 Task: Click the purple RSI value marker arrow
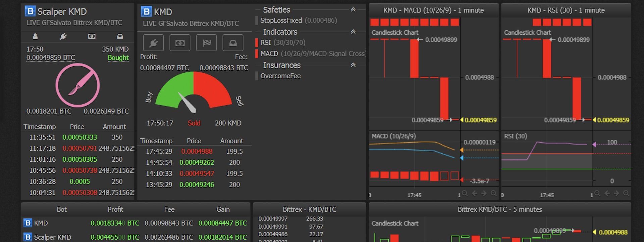tap(594, 145)
